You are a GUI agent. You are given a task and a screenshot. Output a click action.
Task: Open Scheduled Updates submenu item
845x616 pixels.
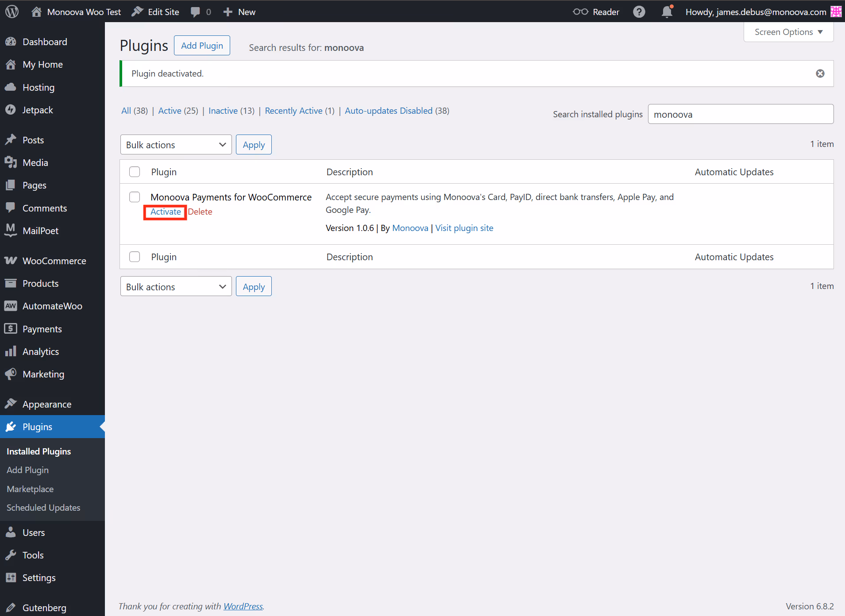(43, 508)
